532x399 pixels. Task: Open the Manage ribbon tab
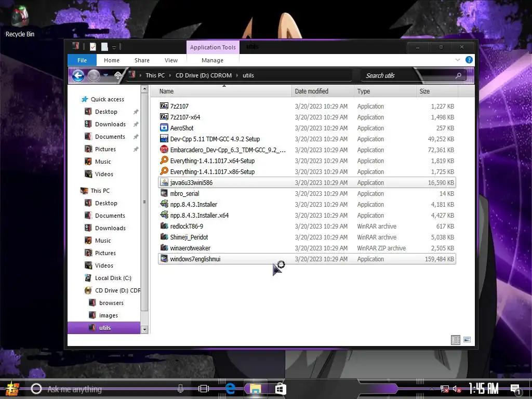tap(212, 60)
